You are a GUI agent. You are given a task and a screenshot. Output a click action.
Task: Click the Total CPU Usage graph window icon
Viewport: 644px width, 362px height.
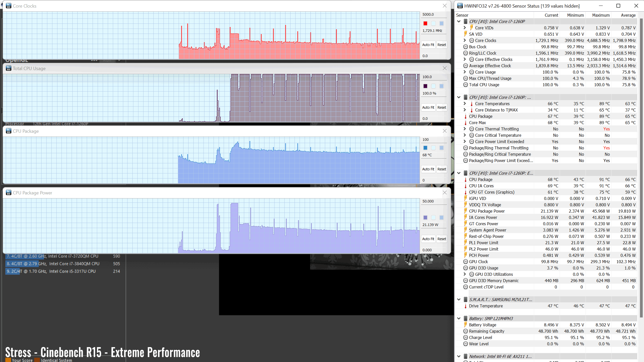coord(9,68)
